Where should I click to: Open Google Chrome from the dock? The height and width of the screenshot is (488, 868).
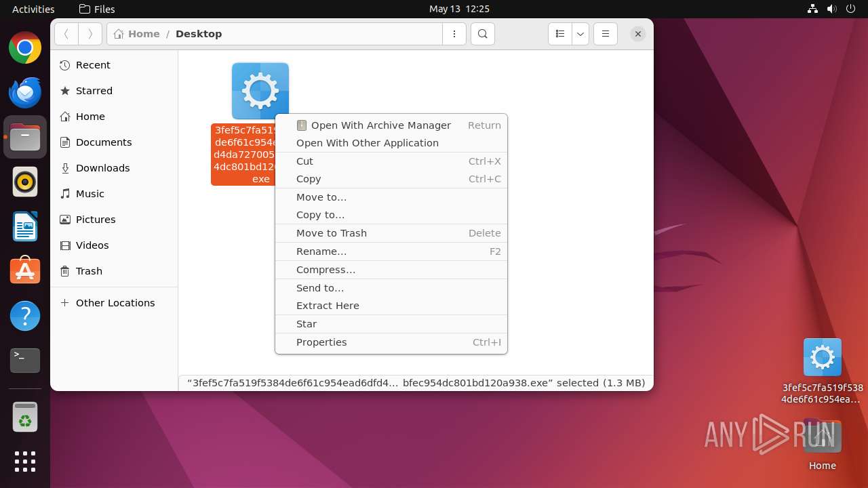[25, 48]
